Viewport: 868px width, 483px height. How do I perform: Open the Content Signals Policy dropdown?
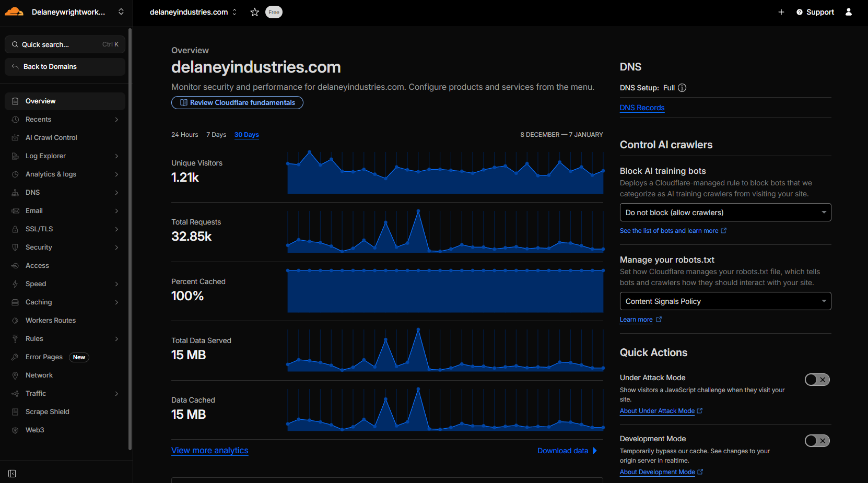tap(725, 301)
